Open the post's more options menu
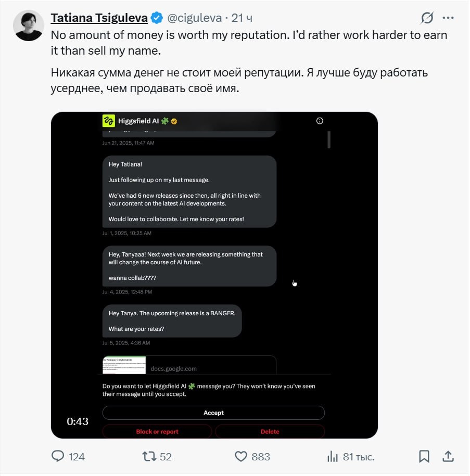Image resolution: width=470 pixels, height=476 pixels. 449,17
